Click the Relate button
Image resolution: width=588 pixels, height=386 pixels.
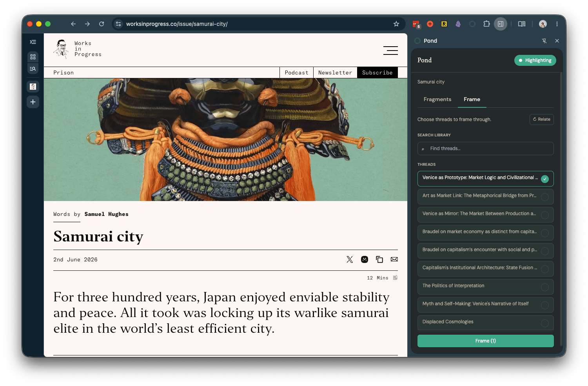(542, 119)
